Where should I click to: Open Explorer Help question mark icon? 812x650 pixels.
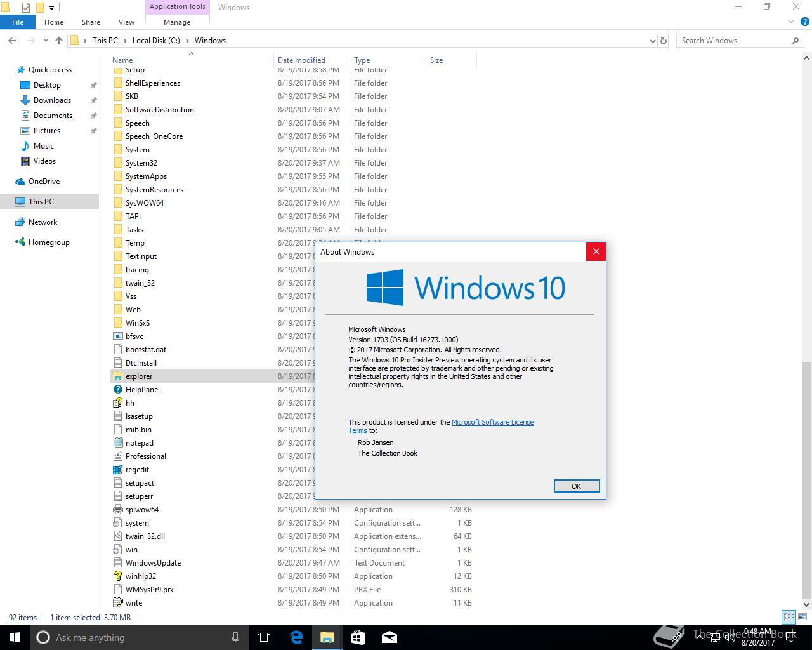pos(804,22)
